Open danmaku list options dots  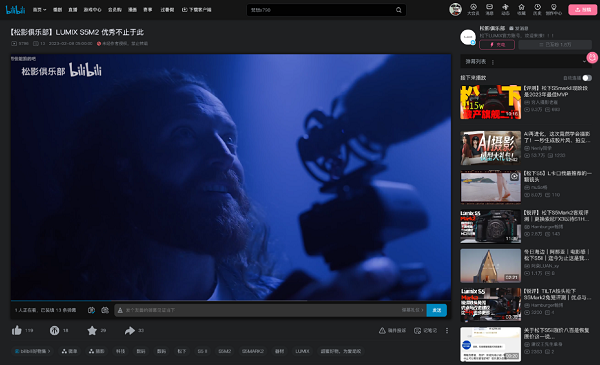492,62
